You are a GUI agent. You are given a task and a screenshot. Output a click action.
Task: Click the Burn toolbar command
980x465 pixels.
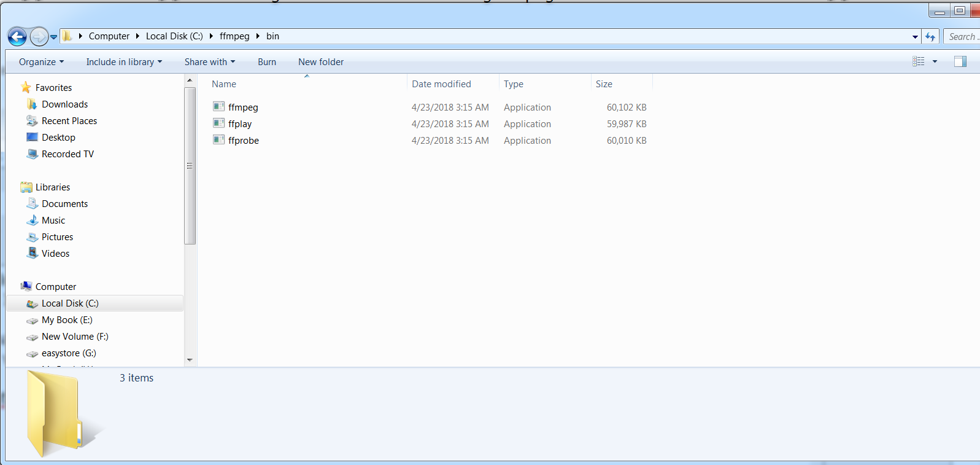[x=267, y=62]
